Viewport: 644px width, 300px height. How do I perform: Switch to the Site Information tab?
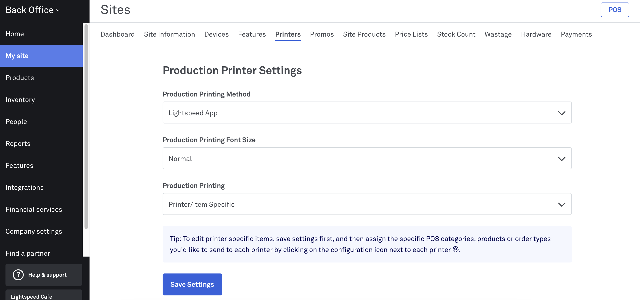pyautogui.click(x=169, y=34)
